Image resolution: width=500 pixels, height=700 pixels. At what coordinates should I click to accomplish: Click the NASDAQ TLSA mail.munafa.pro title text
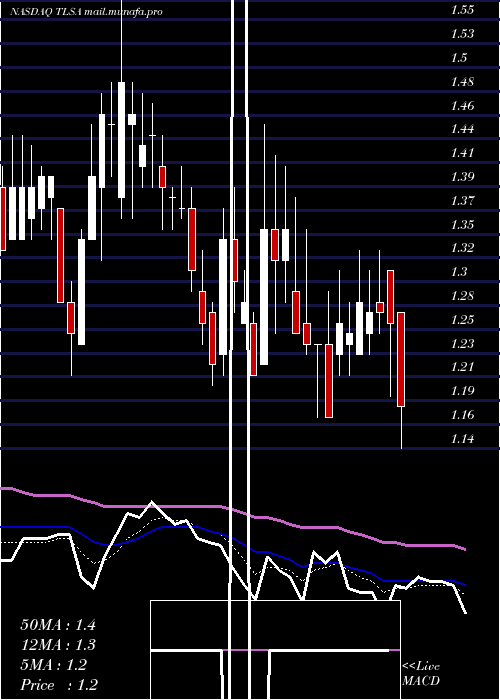[x=86, y=12]
